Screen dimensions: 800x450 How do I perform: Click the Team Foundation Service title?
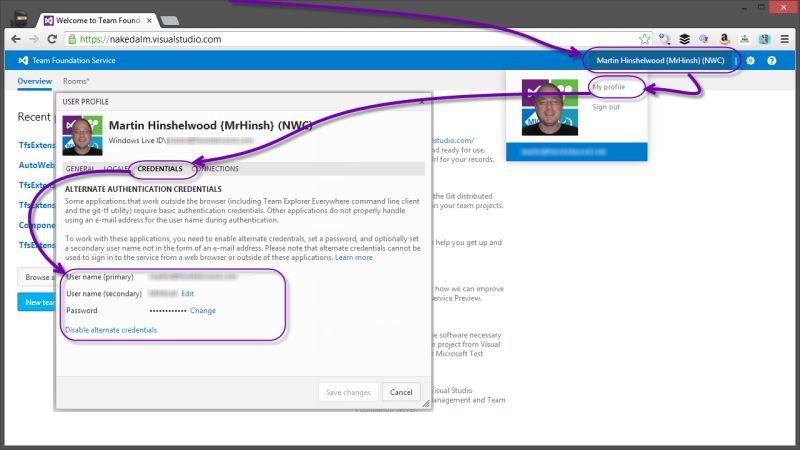(x=73, y=60)
